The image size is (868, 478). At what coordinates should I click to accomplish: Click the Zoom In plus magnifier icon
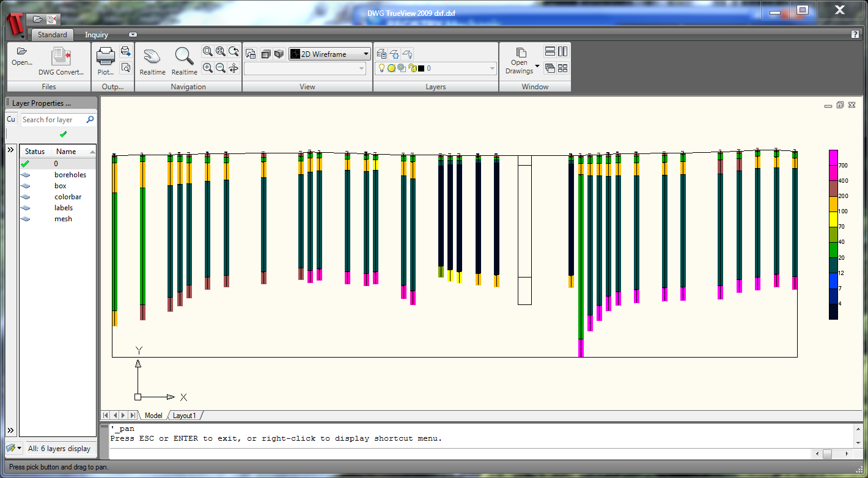coord(208,68)
